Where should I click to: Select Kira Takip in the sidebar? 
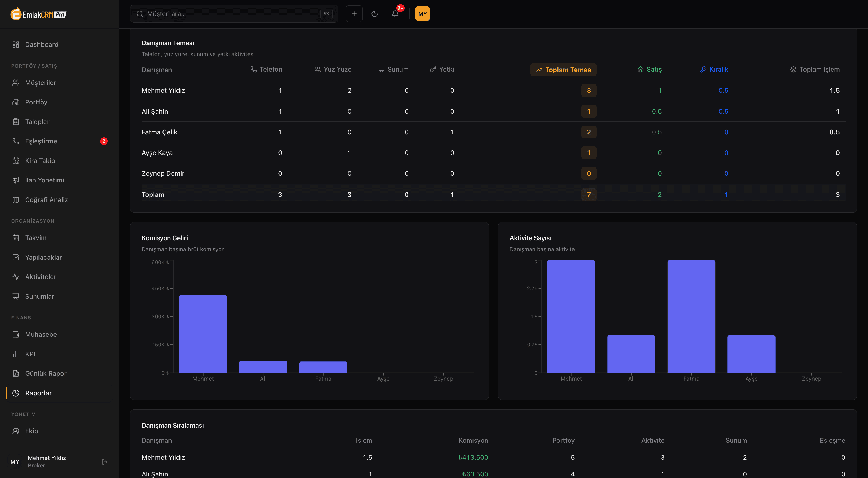[59, 161]
